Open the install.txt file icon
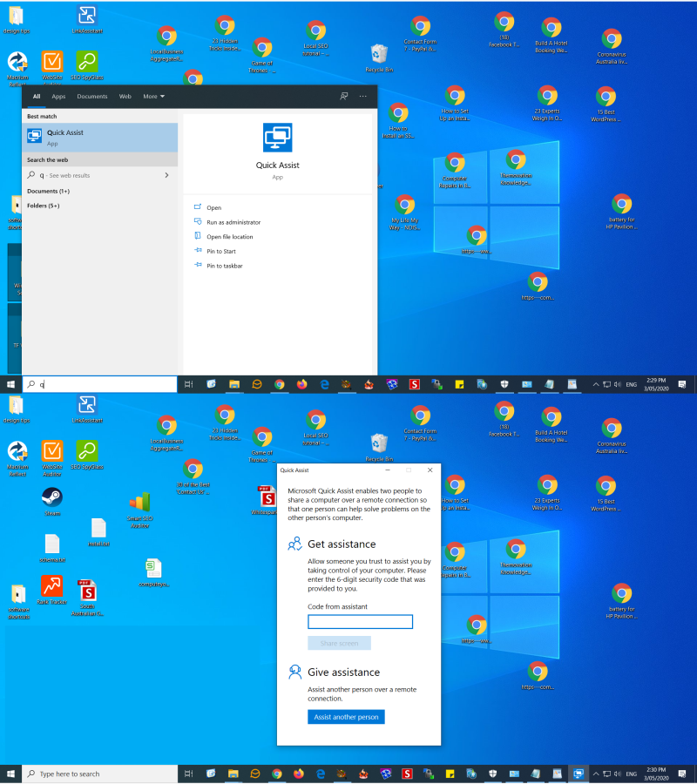This screenshot has height=784, width=697. [x=98, y=532]
